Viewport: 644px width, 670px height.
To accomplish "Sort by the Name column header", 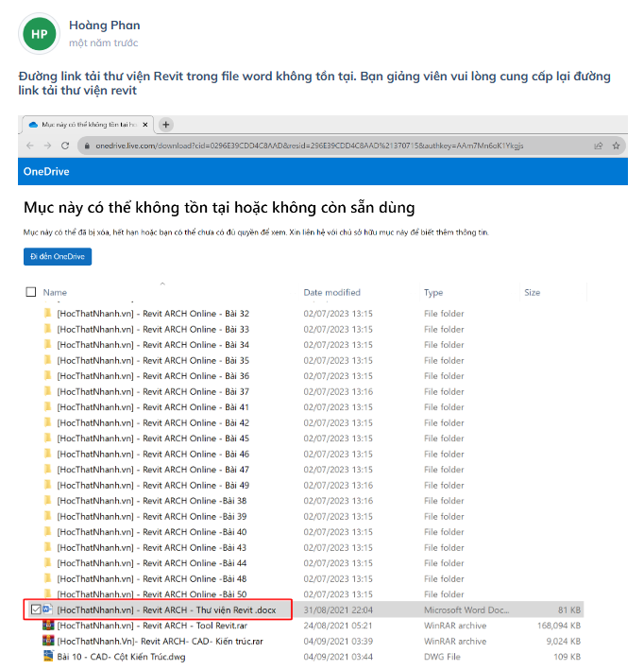I will [x=55, y=293].
